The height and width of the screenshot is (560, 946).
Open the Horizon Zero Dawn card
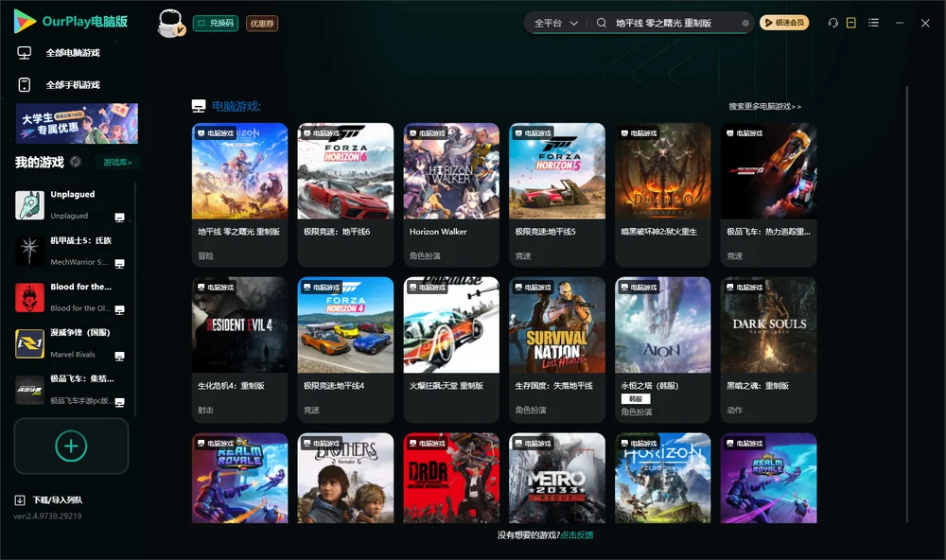point(663,478)
